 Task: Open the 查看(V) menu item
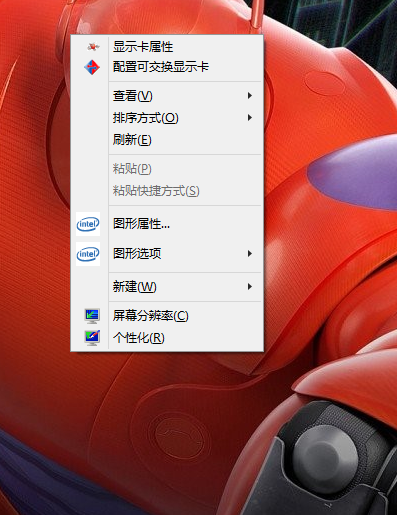pyautogui.click(x=167, y=96)
